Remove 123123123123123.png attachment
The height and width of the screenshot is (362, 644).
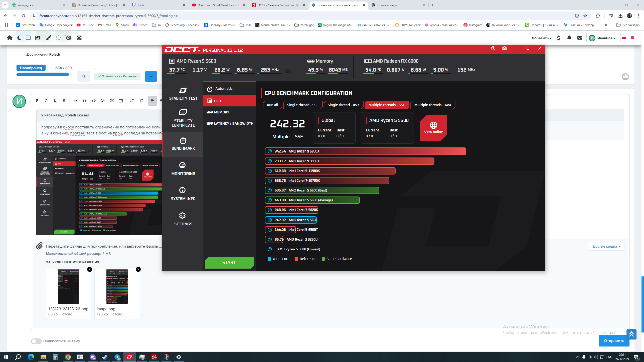[90, 269]
